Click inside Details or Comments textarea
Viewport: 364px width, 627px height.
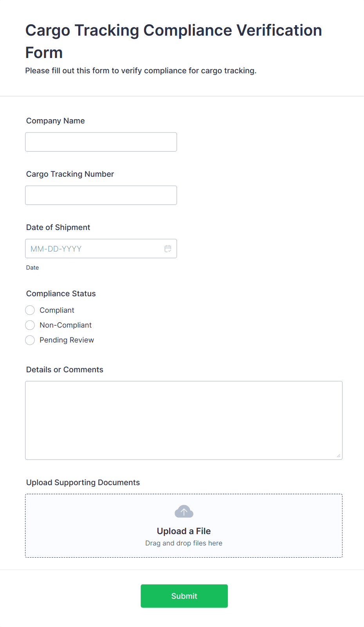[x=184, y=420]
